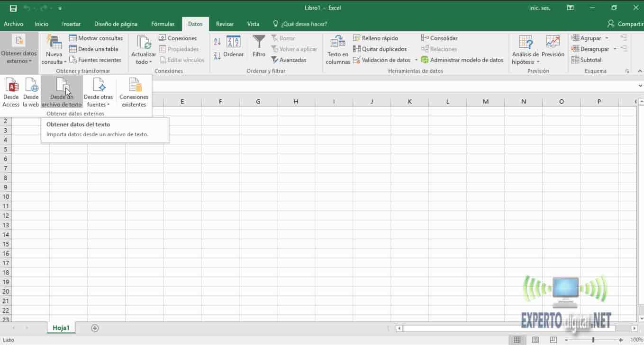Increase zoom with the zoom slider

coord(622,339)
